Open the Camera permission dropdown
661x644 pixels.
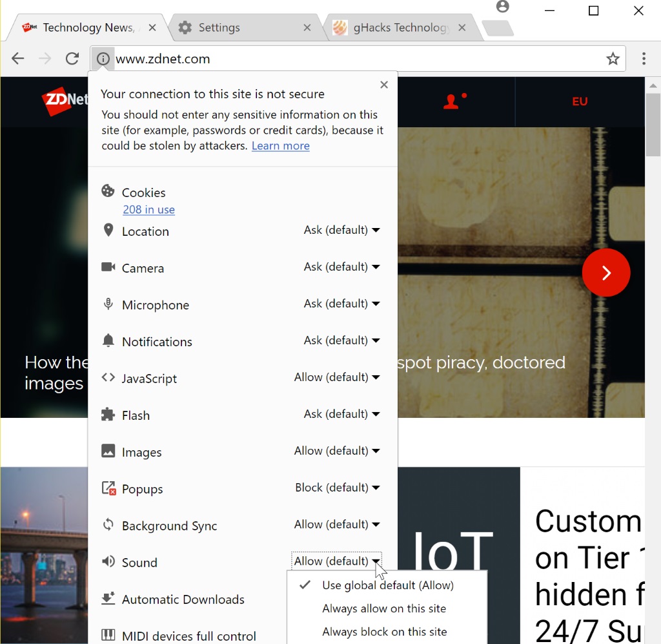coord(341,267)
